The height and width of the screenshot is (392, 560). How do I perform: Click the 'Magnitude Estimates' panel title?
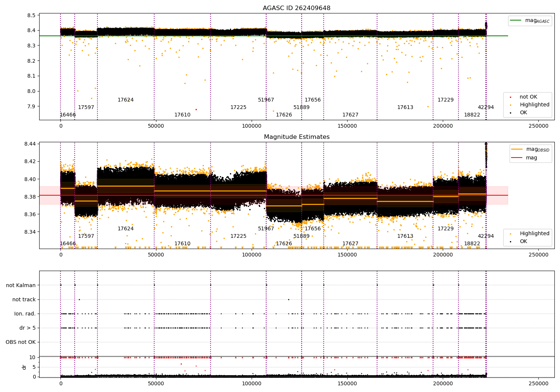296,137
